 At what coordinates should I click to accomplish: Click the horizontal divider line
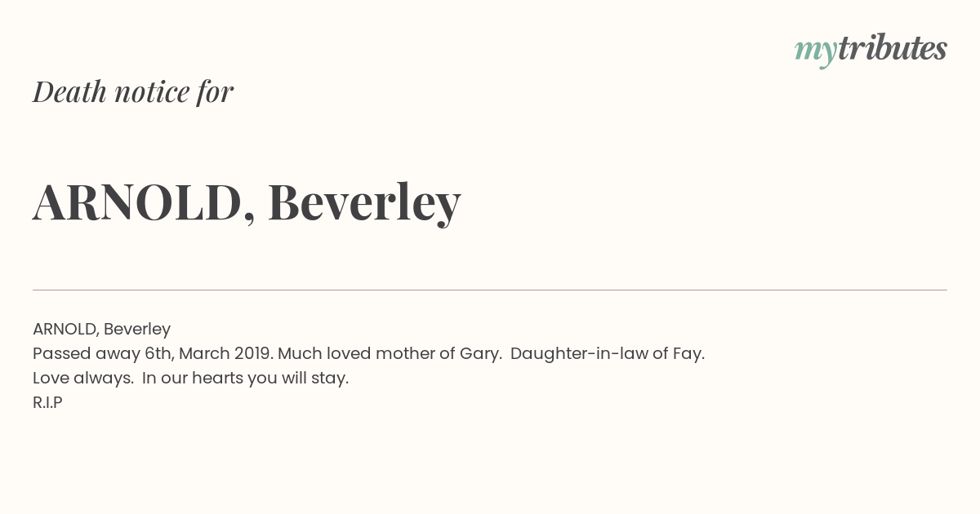[490, 290]
